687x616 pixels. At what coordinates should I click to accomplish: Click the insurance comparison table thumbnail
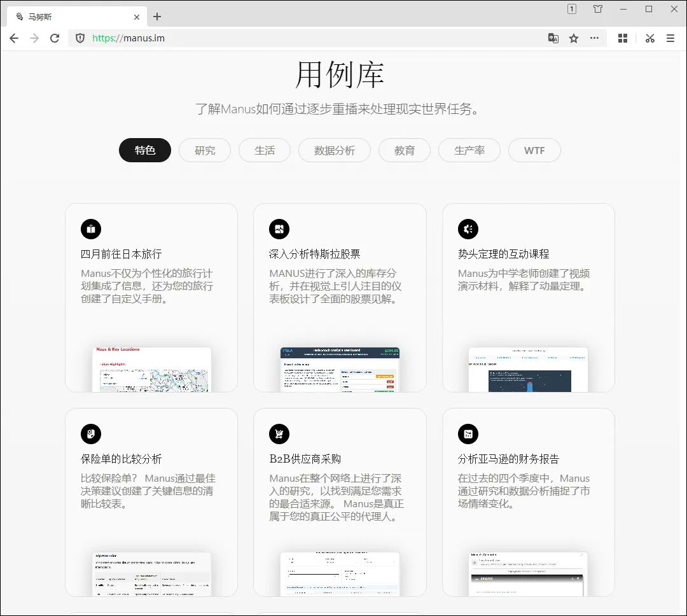(x=151, y=575)
